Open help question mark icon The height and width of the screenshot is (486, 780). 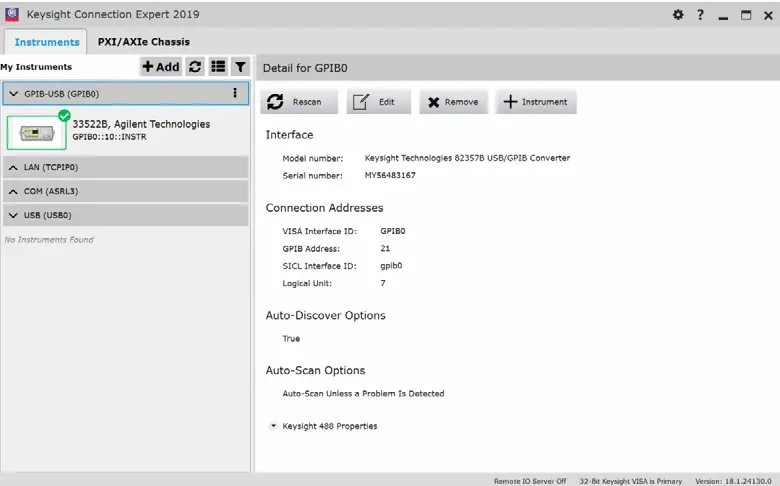[x=700, y=14]
